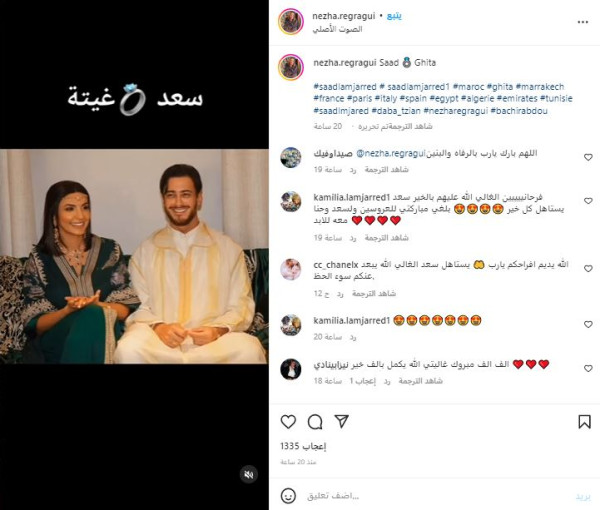Follow nezha.regragui using the blue link

[x=394, y=16]
